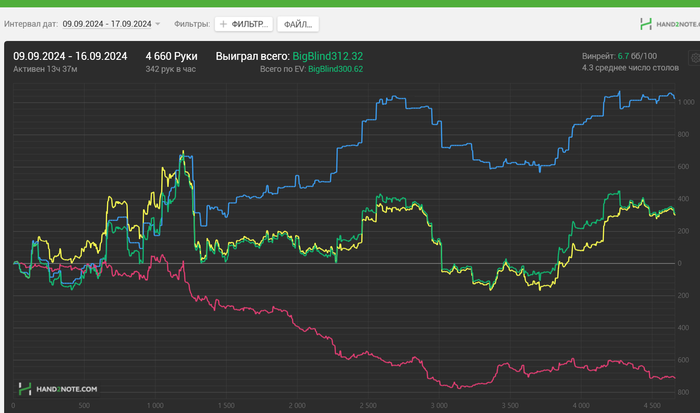
Task: Click '4.3 среднее число столов' text
Action: pos(630,68)
